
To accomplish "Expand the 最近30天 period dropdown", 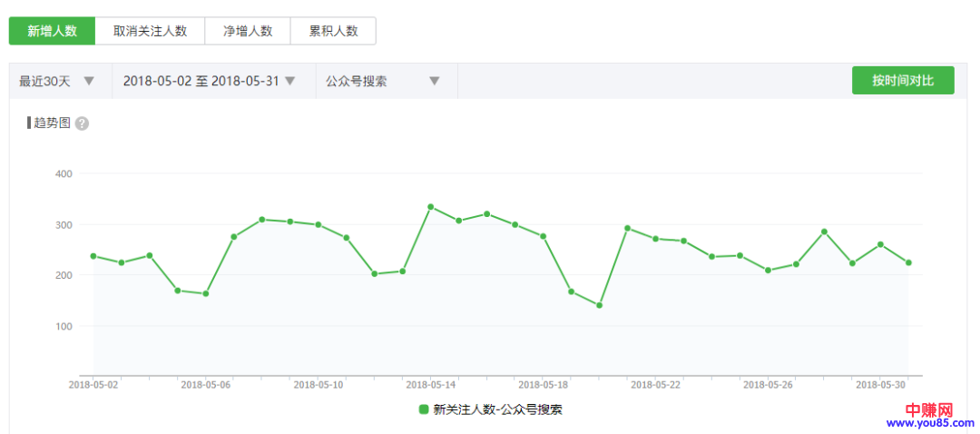I will click(57, 81).
